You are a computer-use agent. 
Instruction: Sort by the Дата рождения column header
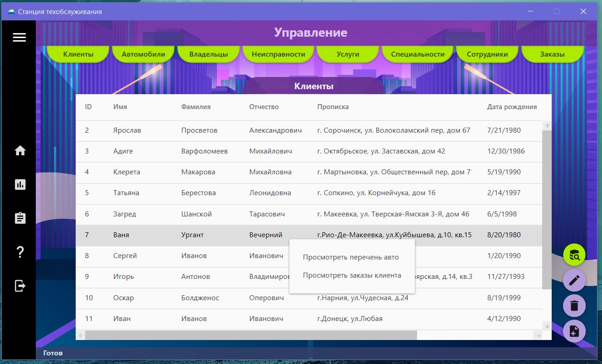pyautogui.click(x=512, y=107)
